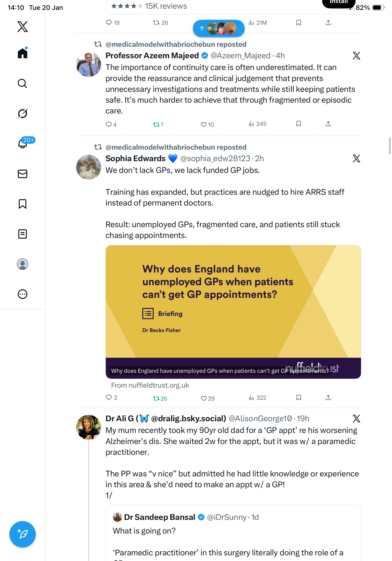
Task: Go to Home tab in sidebar
Action: (x=23, y=53)
